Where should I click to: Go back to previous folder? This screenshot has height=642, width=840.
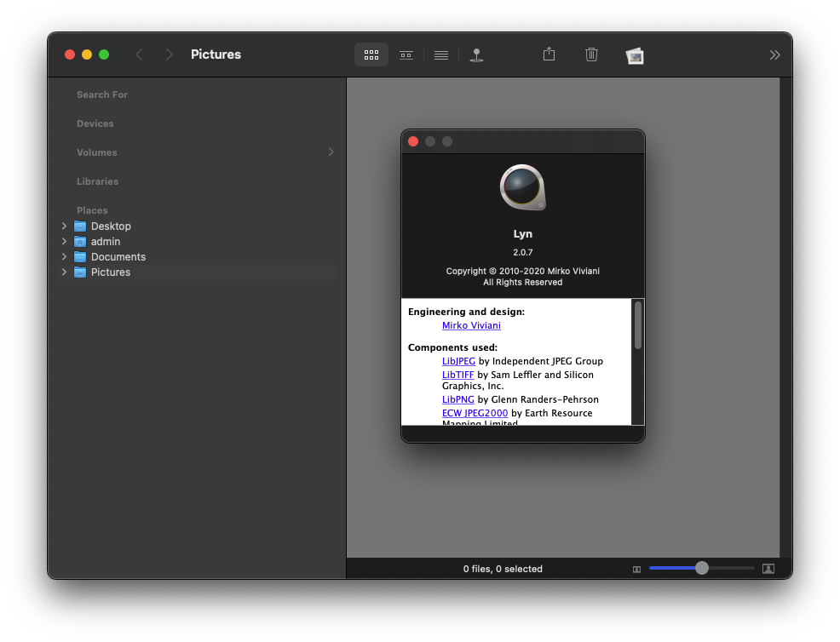pos(139,54)
